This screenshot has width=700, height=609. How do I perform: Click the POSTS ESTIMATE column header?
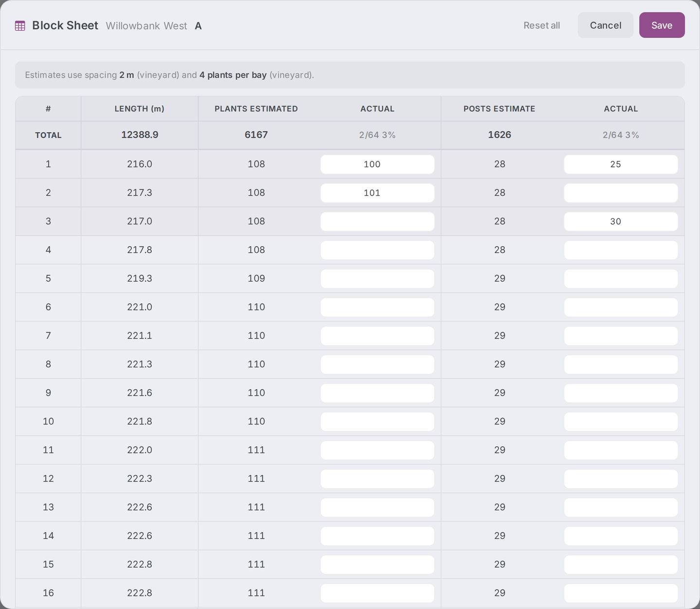point(499,109)
